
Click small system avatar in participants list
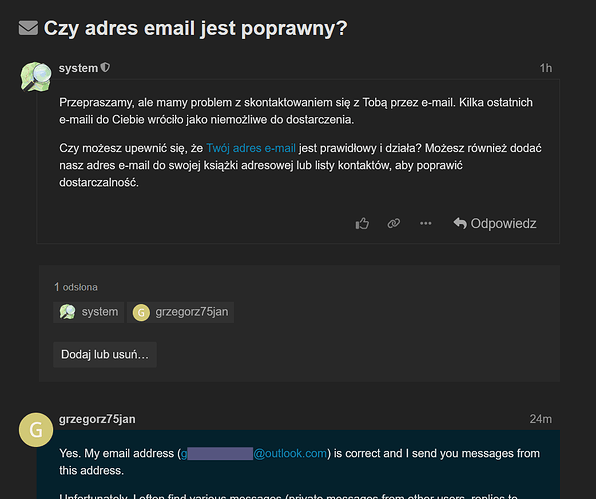67,312
